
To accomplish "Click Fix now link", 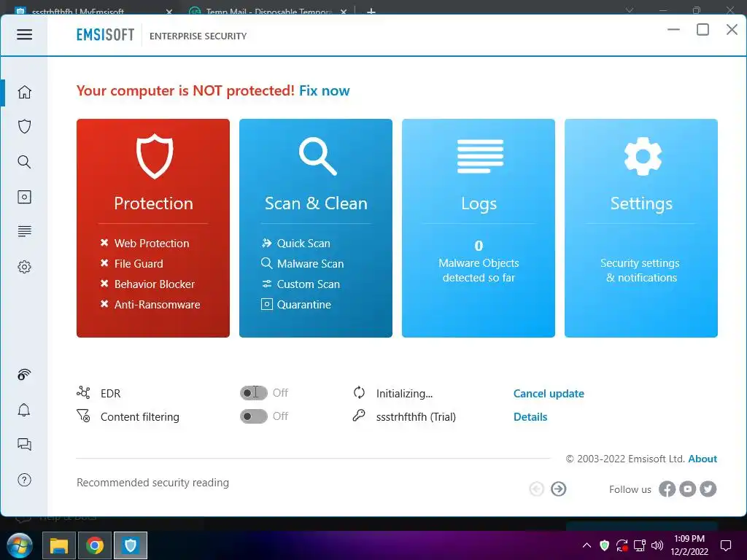I will [x=325, y=90].
